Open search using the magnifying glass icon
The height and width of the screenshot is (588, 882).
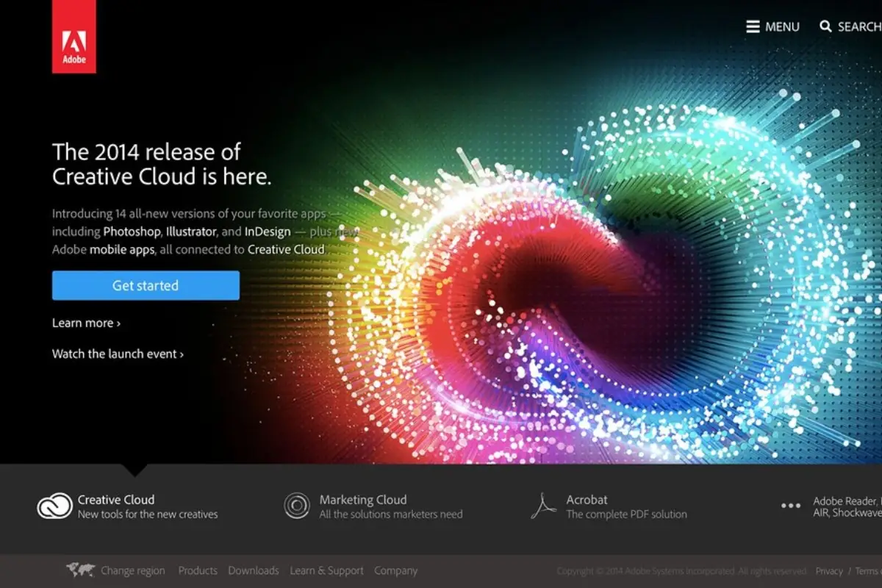coord(826,26)
